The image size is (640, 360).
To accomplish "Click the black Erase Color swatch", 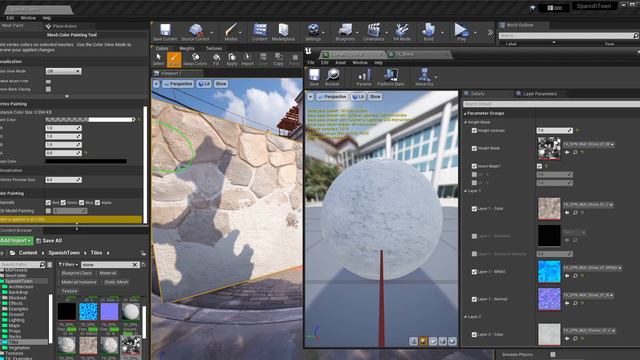I will click(x=86, y=162).
